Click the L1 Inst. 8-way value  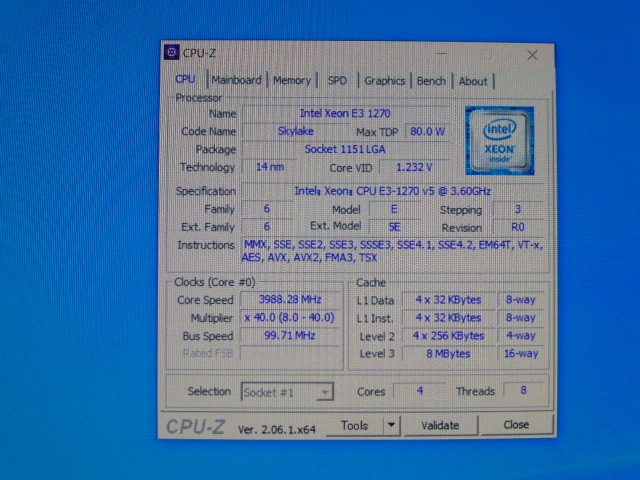click(520, 318)
